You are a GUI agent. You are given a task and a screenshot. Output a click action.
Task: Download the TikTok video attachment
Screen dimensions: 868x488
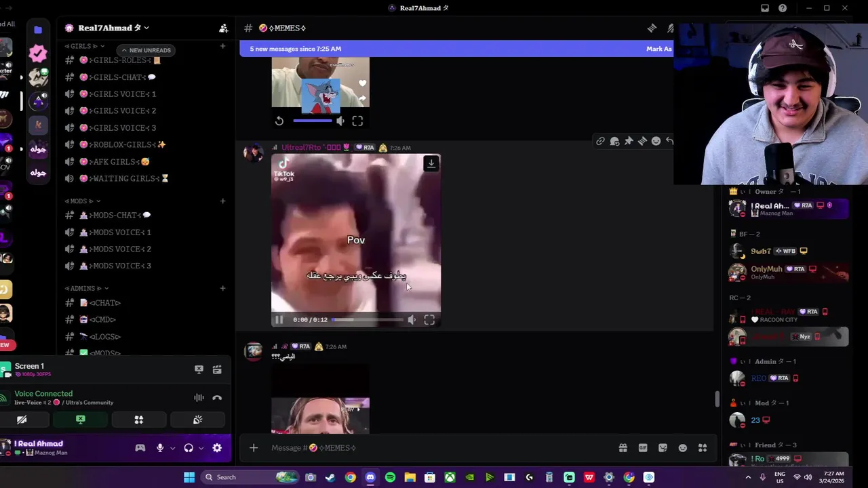coord(431,163)
